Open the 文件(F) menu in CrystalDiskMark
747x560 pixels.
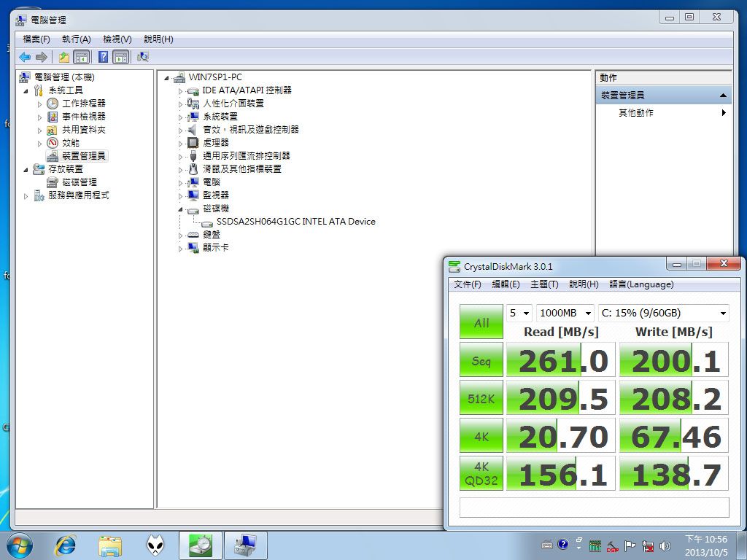468,284
